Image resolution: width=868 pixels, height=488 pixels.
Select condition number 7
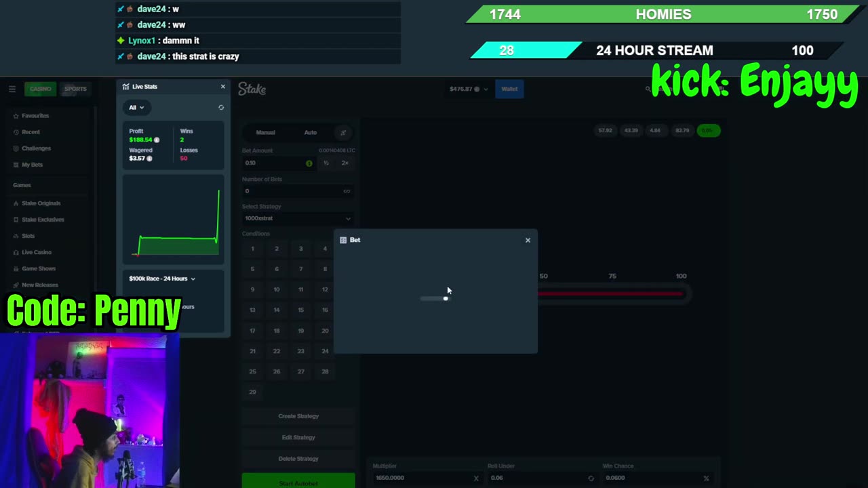[x=300, y=269]
